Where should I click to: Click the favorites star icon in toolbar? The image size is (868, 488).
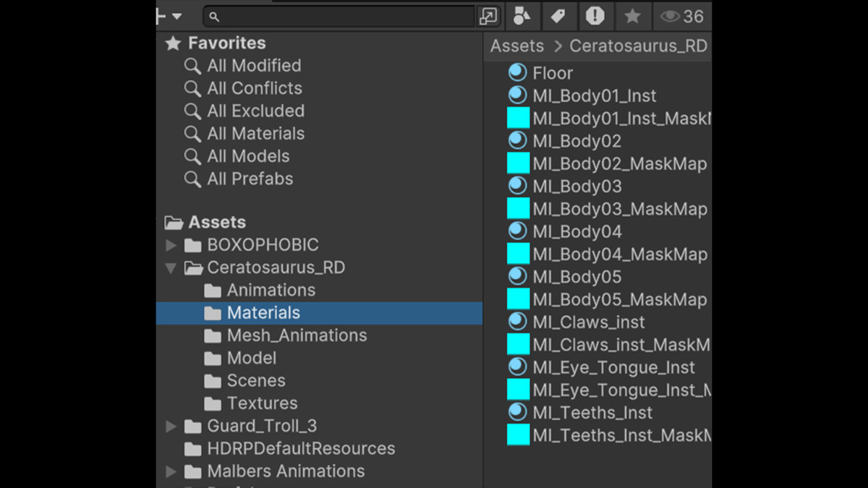pyautogui.click(x=632, y=16)
